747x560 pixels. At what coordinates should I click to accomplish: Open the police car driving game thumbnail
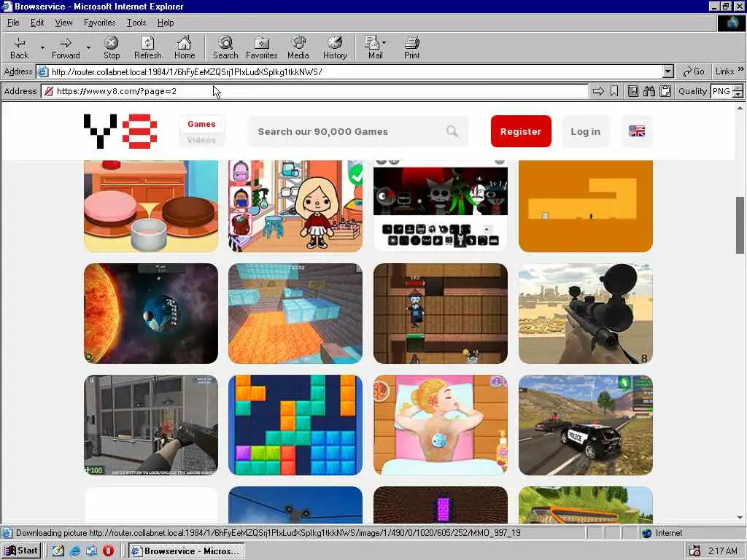586,425
